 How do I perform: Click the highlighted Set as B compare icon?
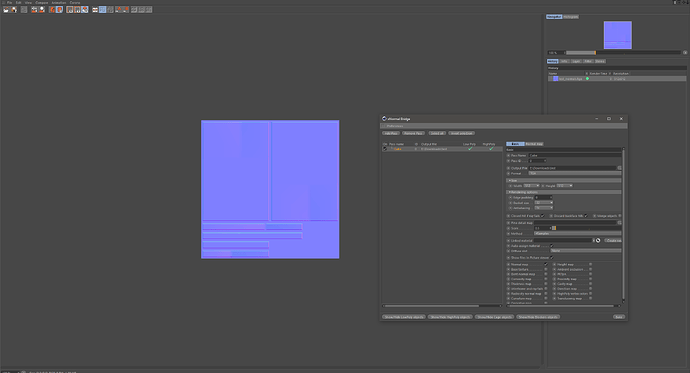tap(59, 10)
